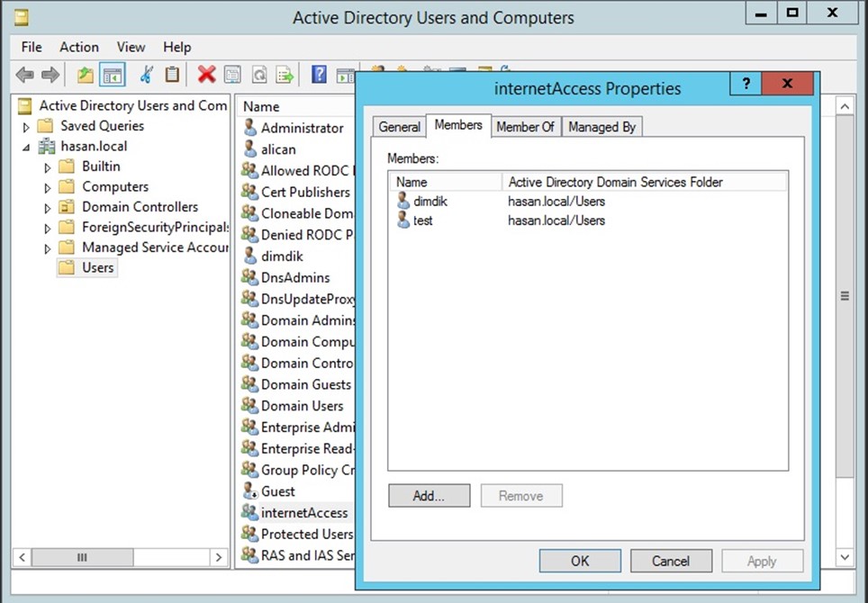Click the group icon beside Cert Publishers
Screen dimensions: 868x603
coord(249,192)
